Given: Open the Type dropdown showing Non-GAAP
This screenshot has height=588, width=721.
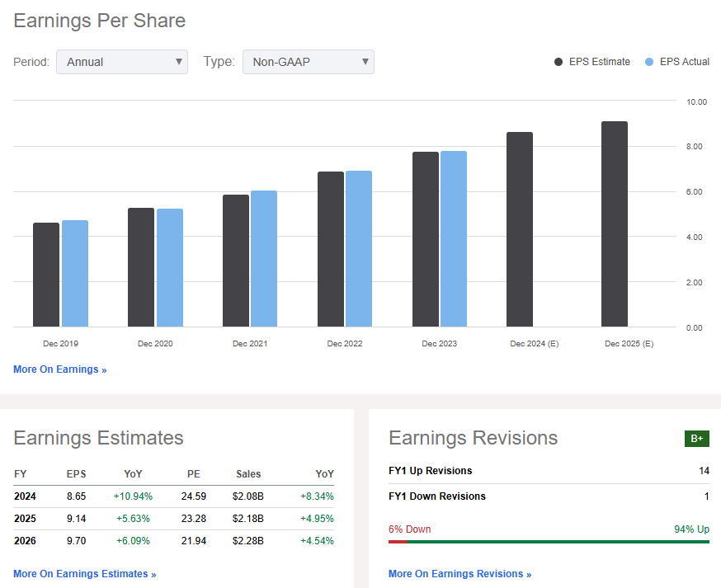Looking at the screenshot, I should 308,62.
